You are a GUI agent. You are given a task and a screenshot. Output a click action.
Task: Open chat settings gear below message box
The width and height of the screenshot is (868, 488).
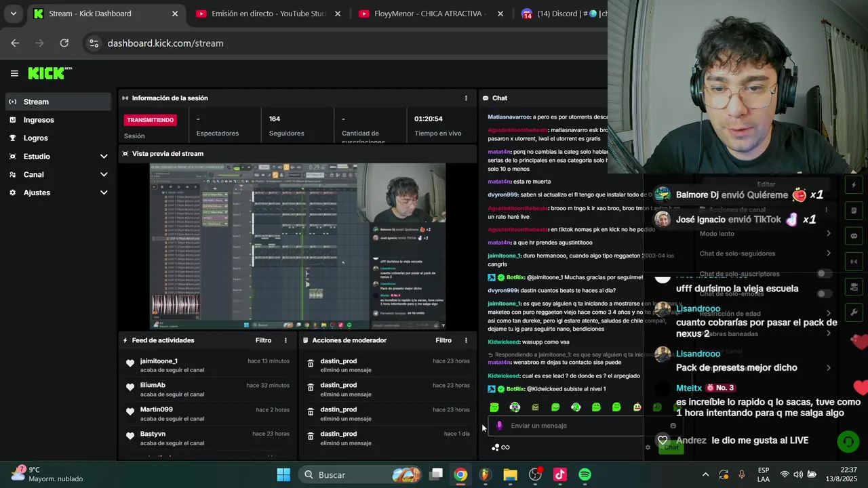pos(648,447)
